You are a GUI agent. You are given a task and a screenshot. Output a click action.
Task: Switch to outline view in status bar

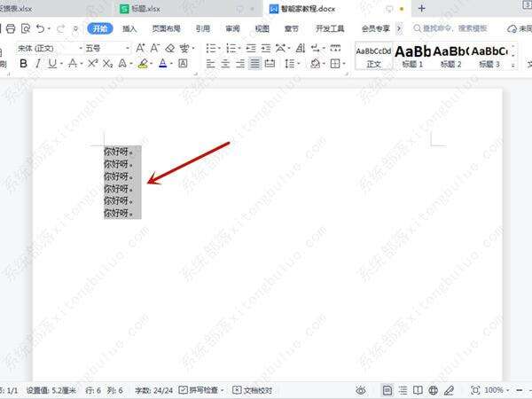click(x=403, y=390)
